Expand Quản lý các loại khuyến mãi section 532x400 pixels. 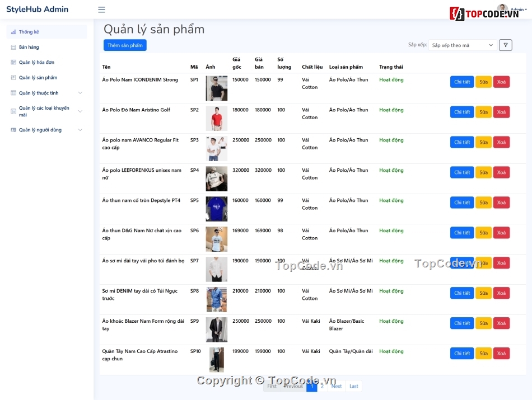[80, 111]
